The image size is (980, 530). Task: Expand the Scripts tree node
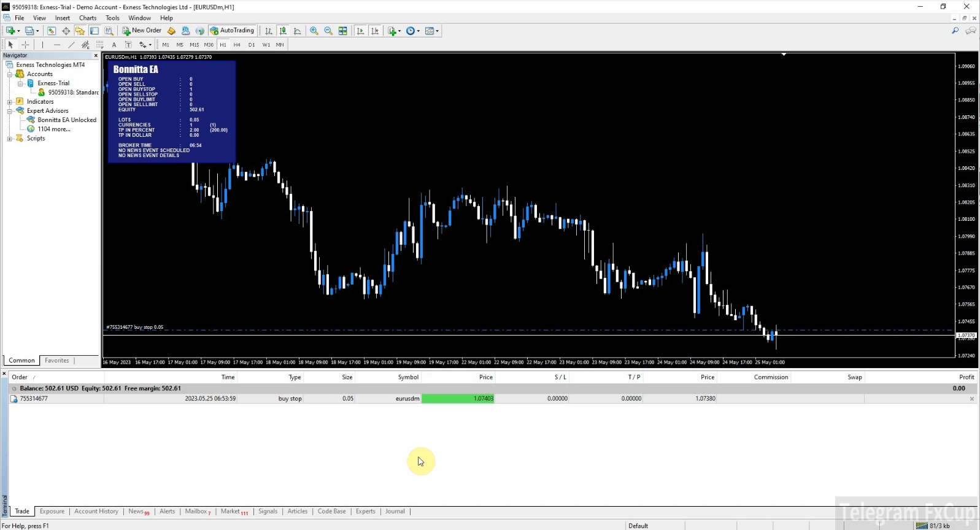(10, 139)
